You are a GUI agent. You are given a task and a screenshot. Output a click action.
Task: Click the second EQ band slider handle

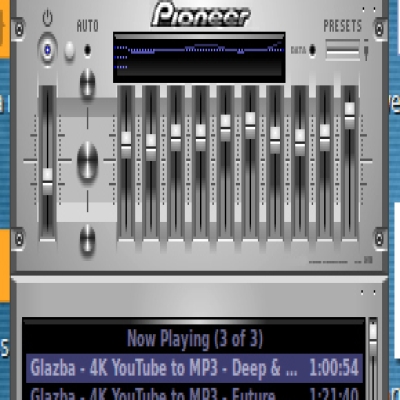(151, 147)
